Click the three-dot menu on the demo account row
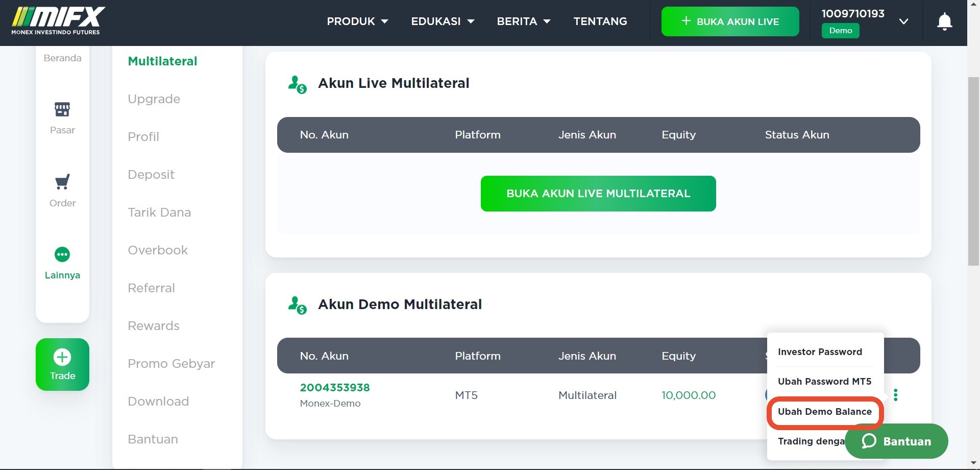 895,395
